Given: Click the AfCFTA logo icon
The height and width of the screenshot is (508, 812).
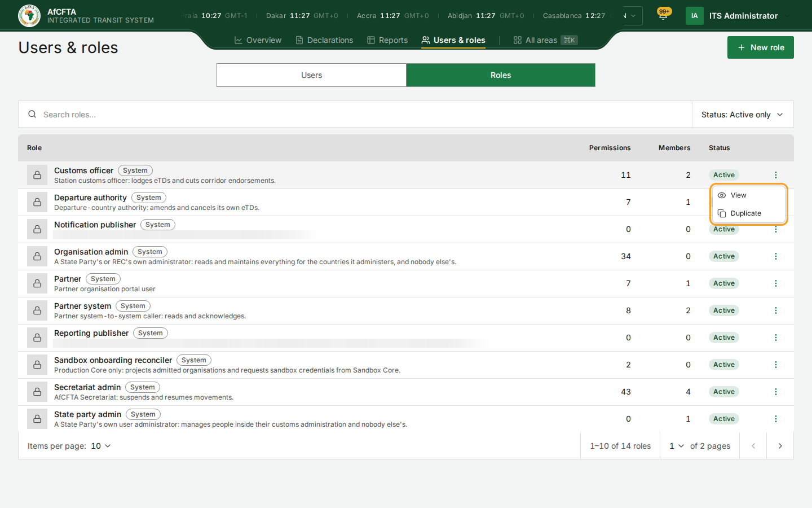Looking at the screenshot, I should coord(29,16).
